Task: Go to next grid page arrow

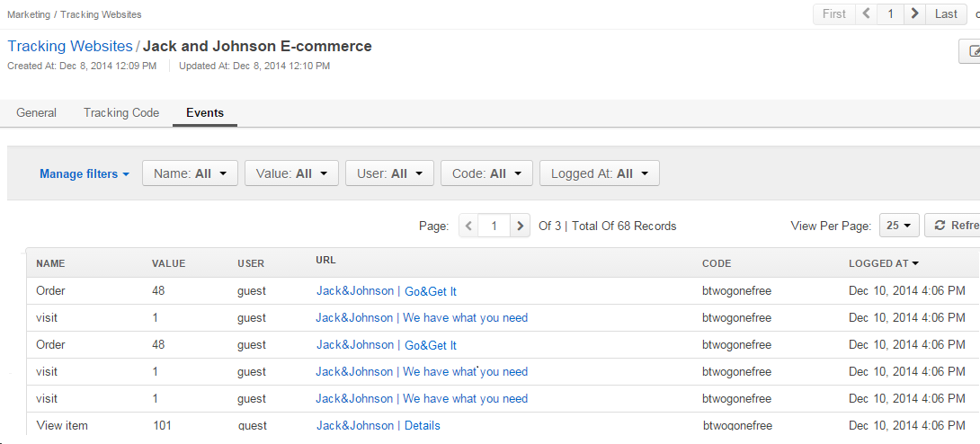Action: (520, 226)
